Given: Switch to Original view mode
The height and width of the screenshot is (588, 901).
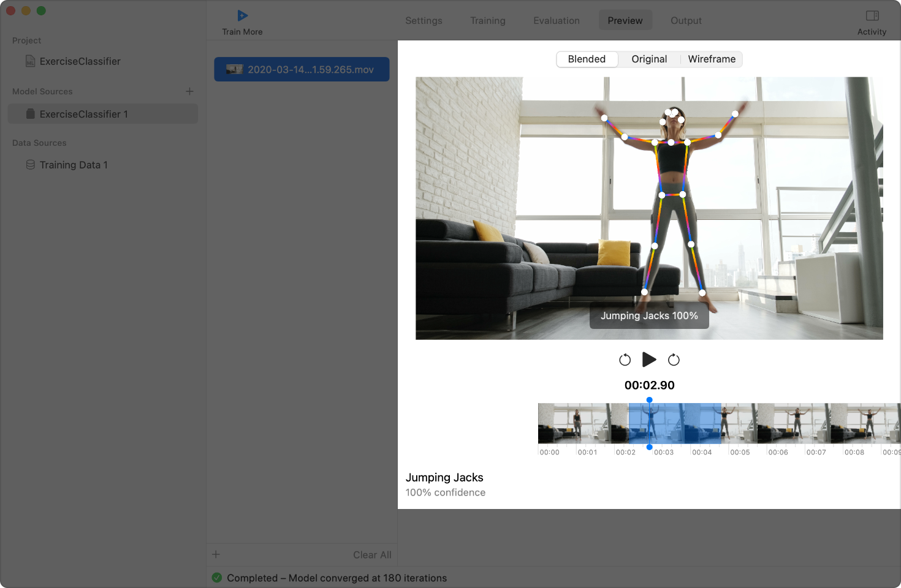Looking at the screenshot, I should coord(649,59).
